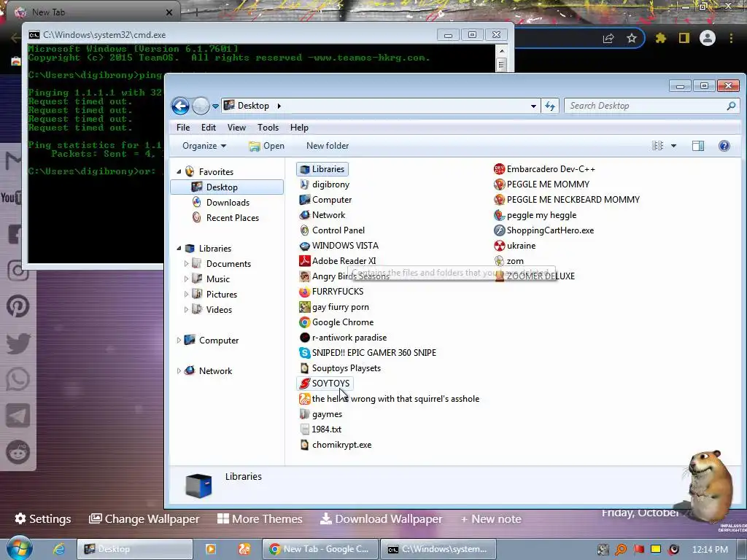Click the cmd window scrollbar up arrow

(x=501, y=51)
